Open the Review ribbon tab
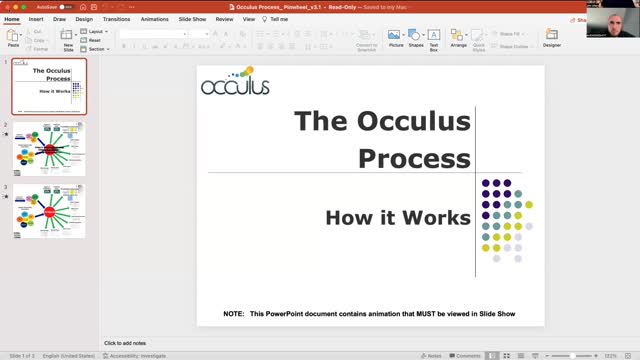This screenshot has height=360, width=640. click(x=224, y=19)
